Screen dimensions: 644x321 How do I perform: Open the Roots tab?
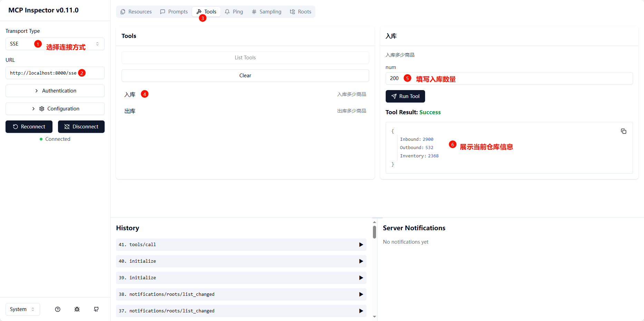point(300,12)
